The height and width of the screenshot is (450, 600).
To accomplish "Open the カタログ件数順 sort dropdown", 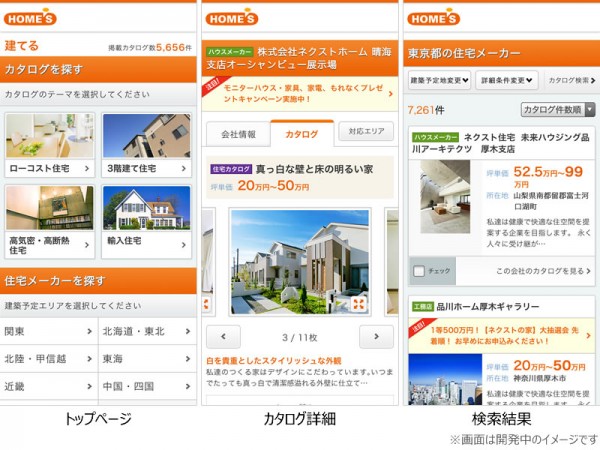I will pyautogui.click(x=558, y=110).
